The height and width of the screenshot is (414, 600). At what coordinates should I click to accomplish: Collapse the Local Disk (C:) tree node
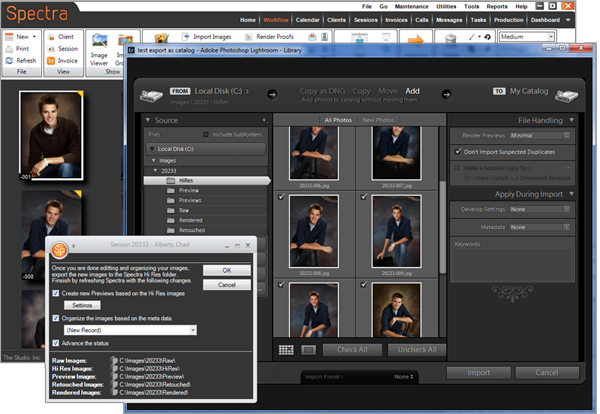coord(152,149)
